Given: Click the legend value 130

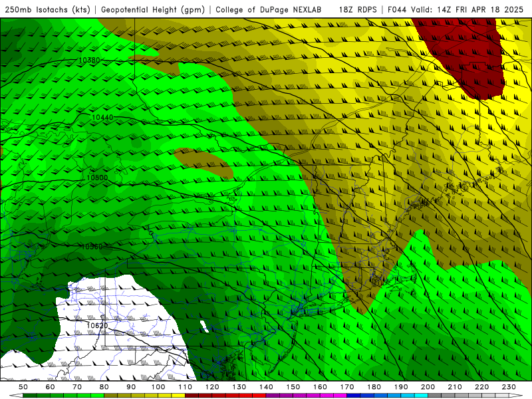Looking at the screenshot, I should pos(239,387).
